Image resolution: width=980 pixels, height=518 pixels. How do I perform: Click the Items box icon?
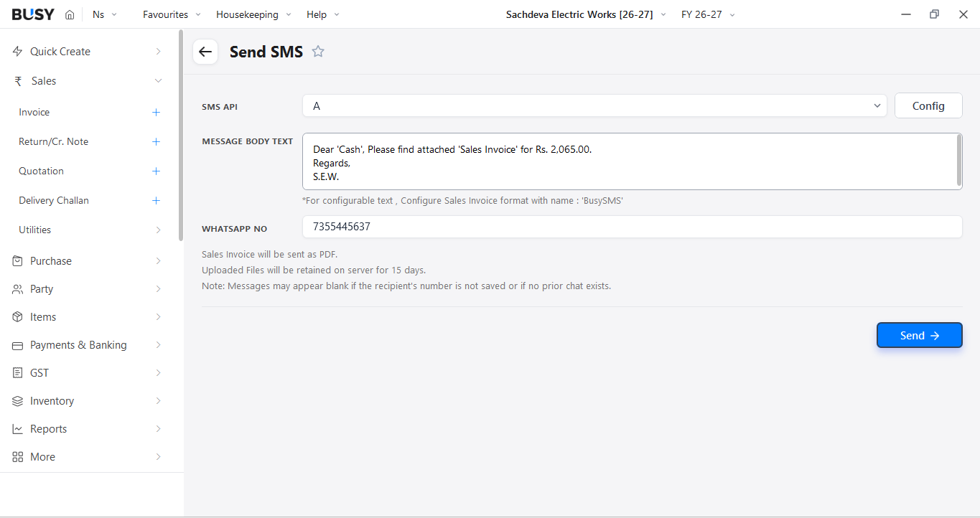tap(18, 317)
